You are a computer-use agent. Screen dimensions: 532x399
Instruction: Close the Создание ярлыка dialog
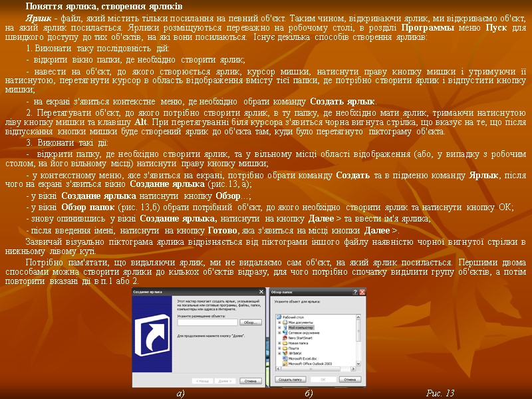[261, 292]
